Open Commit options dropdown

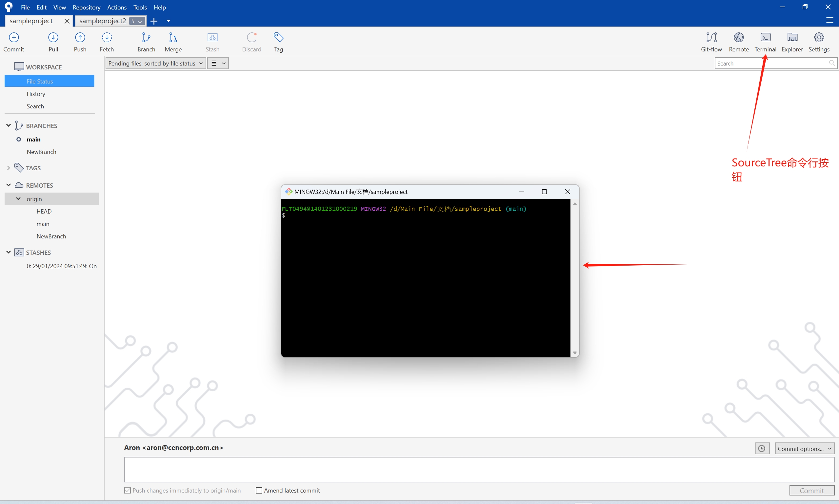pos(804,448)
